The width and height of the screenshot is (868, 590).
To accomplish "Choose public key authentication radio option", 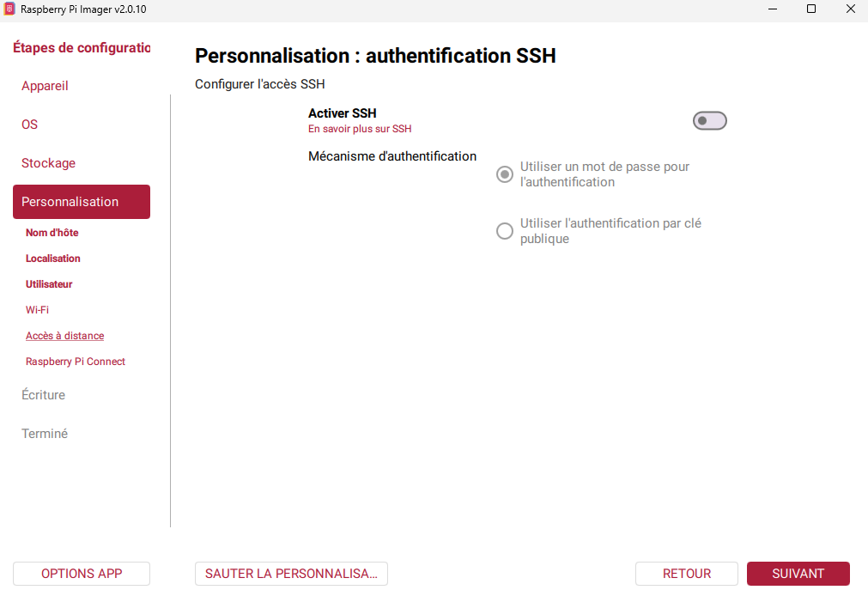I will coord(504,231).
